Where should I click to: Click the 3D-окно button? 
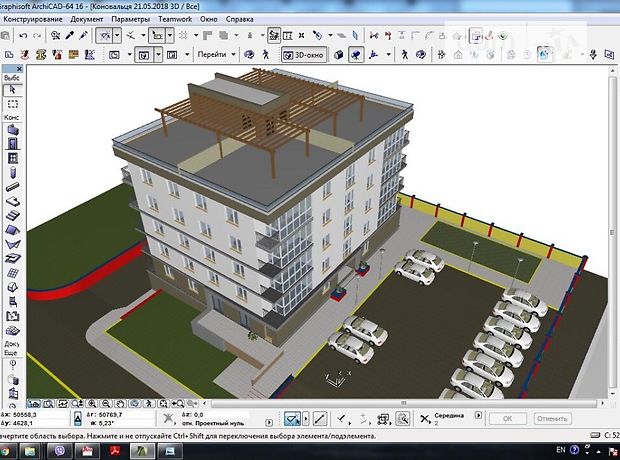coord(304,55)
